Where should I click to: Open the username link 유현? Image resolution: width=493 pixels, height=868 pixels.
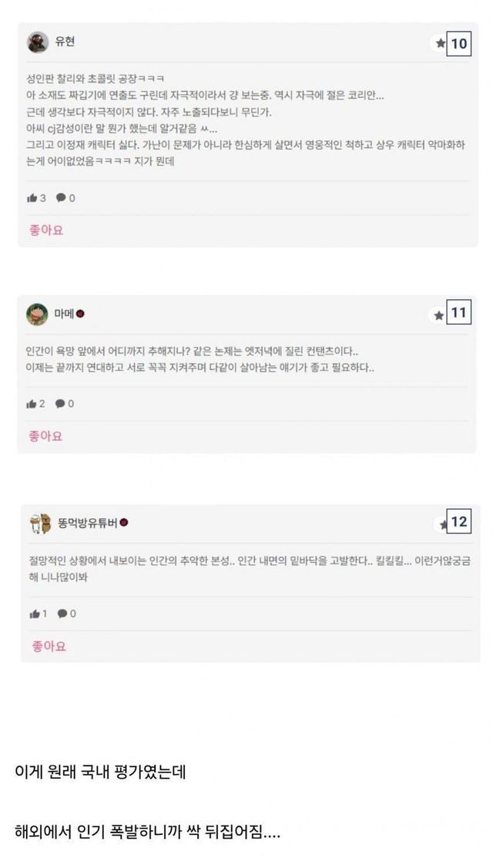click(65, 42)
